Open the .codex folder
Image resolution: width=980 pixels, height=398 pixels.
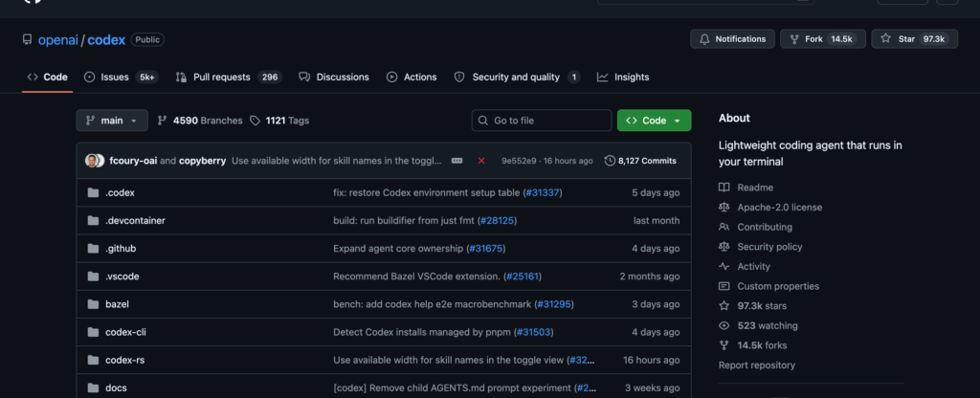pos(120,193)
